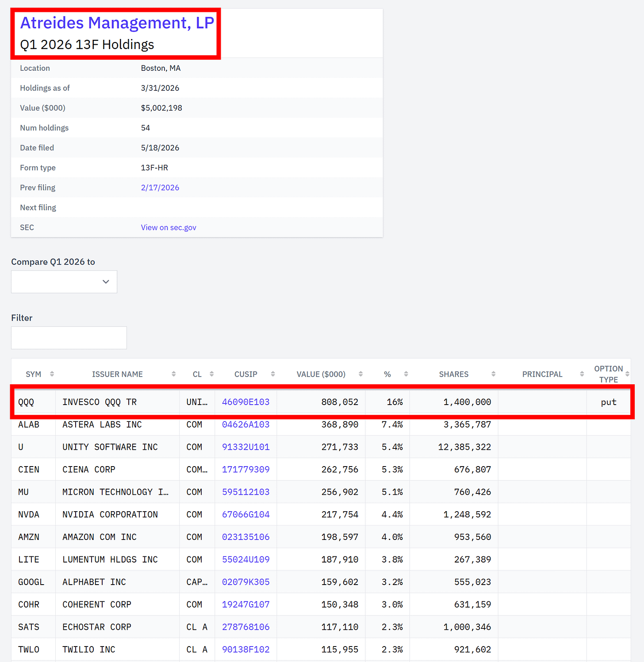
Task: Open CUSIP 19247G107 for Coherent
Action: click(x=246, y=605)
